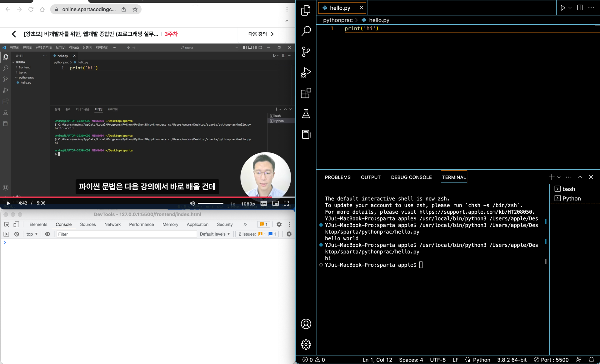The width and height of the screenshot is (600, 364).
Task: Toggle picture-in-picture for the video
Action: (275, 203)
